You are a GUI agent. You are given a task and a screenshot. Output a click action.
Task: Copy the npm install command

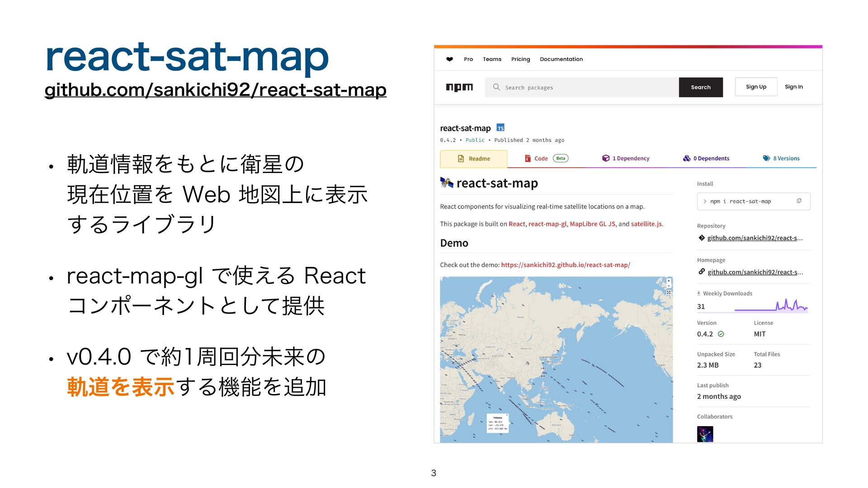(x=799, y=201)
